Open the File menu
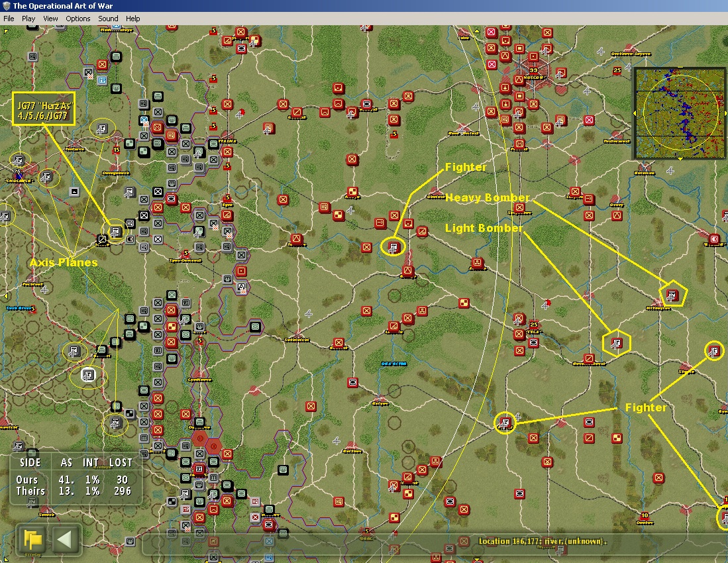The height and width of the screenshot is (563, 728). coord(9,19)
